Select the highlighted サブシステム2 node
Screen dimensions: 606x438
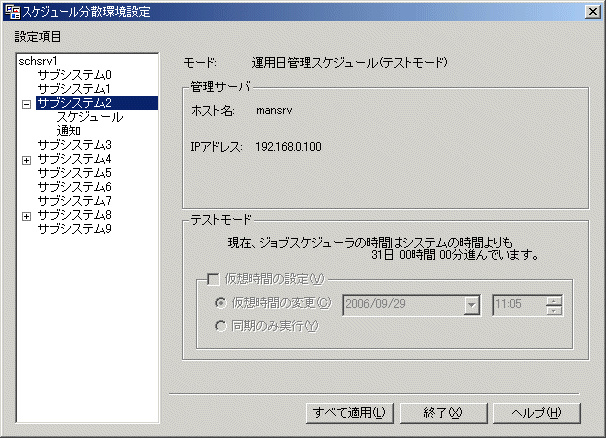97,103
